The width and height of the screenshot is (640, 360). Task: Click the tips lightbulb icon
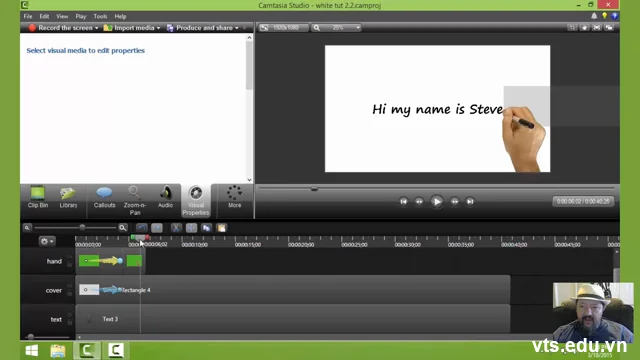(604, 16)
